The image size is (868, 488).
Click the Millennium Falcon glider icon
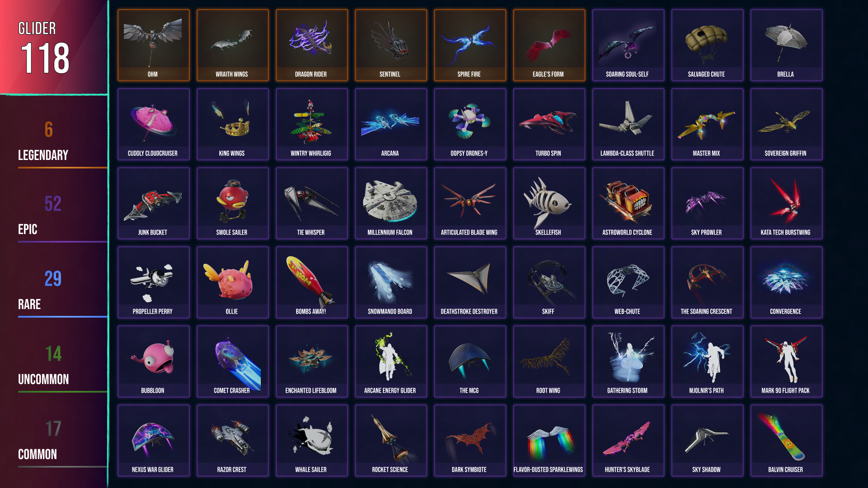(x=391, y=203)
